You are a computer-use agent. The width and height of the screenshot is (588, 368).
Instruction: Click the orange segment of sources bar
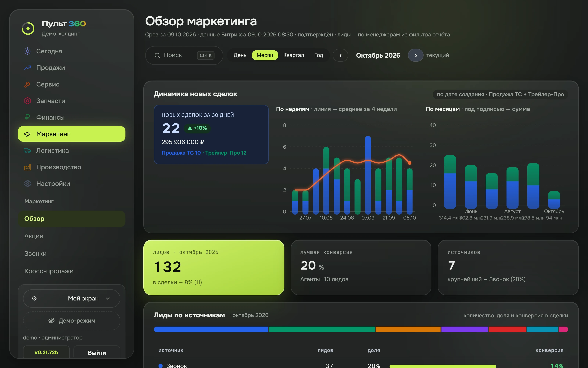(408, 329)
